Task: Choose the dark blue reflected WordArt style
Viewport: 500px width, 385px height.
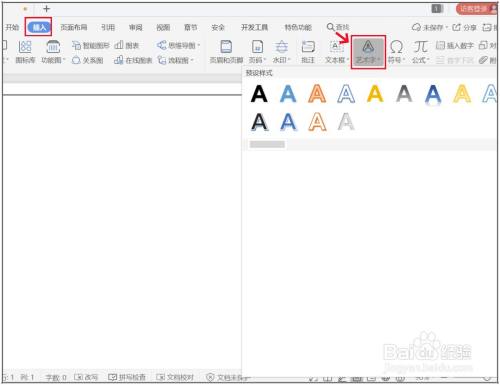Action: coord(433,94)
